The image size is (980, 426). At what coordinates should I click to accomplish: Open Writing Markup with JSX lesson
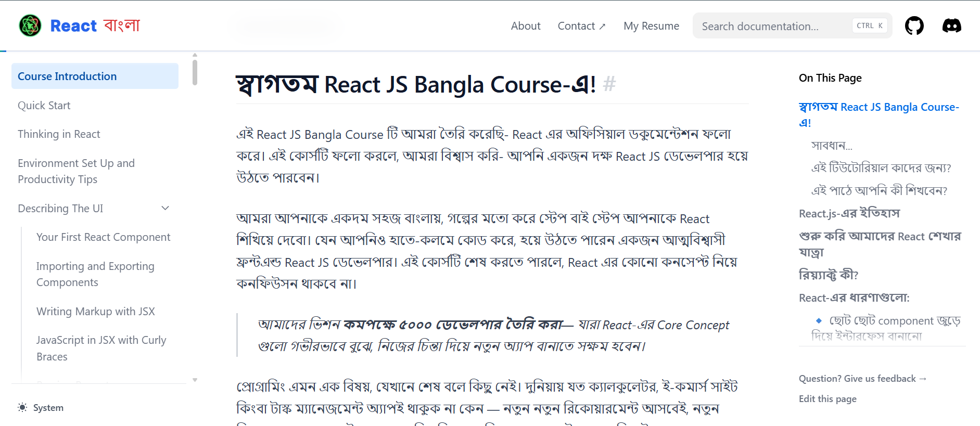click(96, 312)
